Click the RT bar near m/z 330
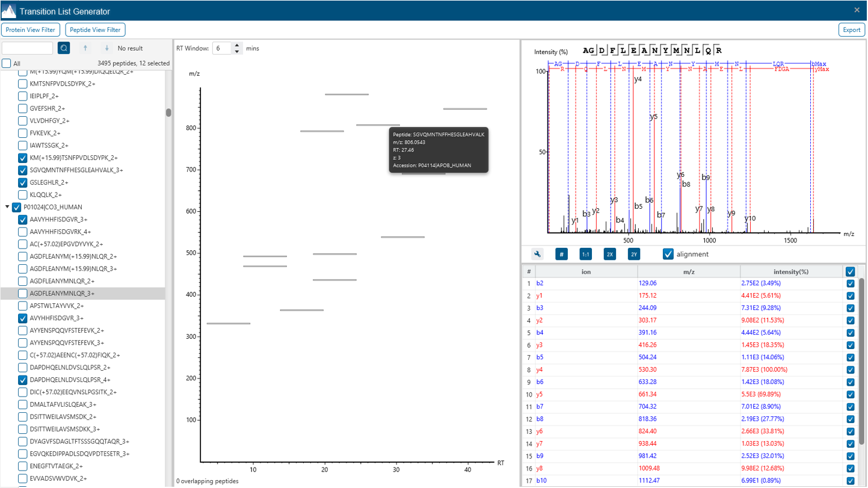Viewport: 868px width, 488px height. coord(229,324)
